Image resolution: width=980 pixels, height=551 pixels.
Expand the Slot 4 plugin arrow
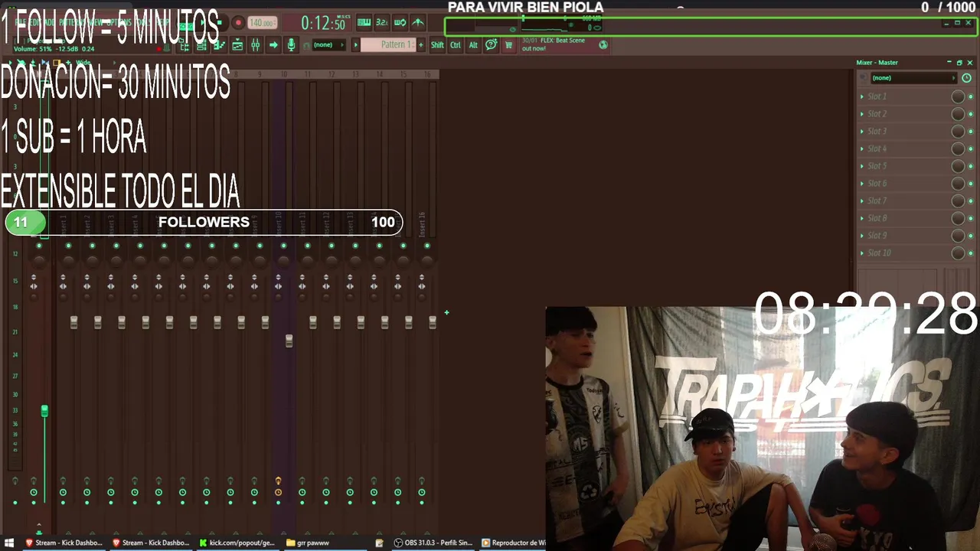[862, 148]
